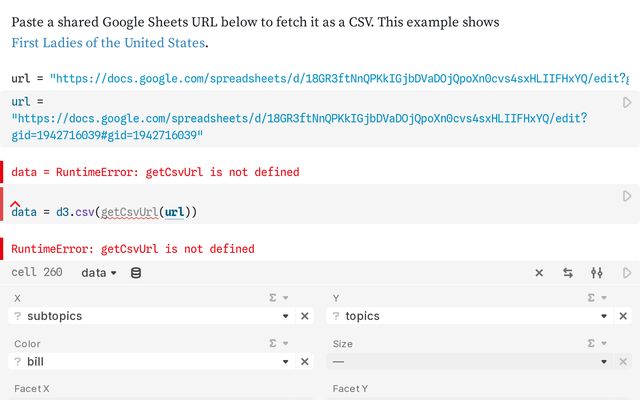The width and height of the screenshot is (640, 400).
Task: Click the database icon beside data
Action: click(x=136, y=273)
